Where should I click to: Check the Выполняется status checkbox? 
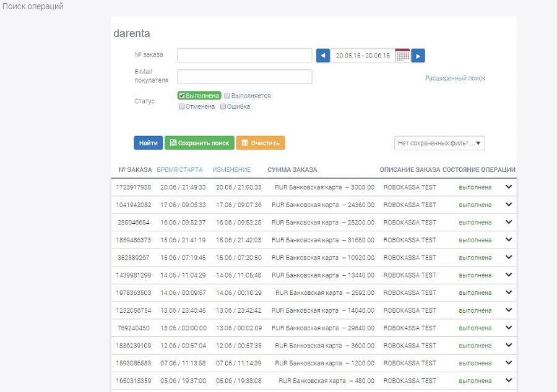227,95
